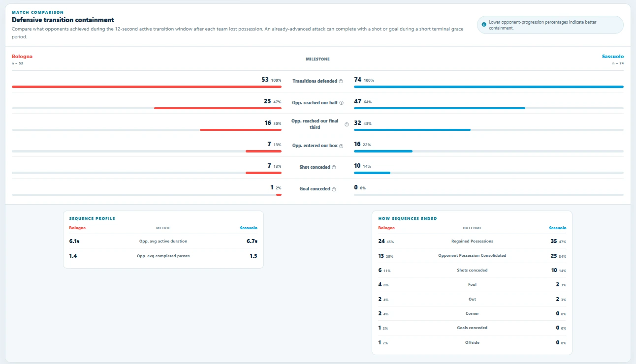Viewport: 636px width, 364px height.
Task: Click Sassuolo's "16" in Opp. entered our box row
Action: click(358, 145)
